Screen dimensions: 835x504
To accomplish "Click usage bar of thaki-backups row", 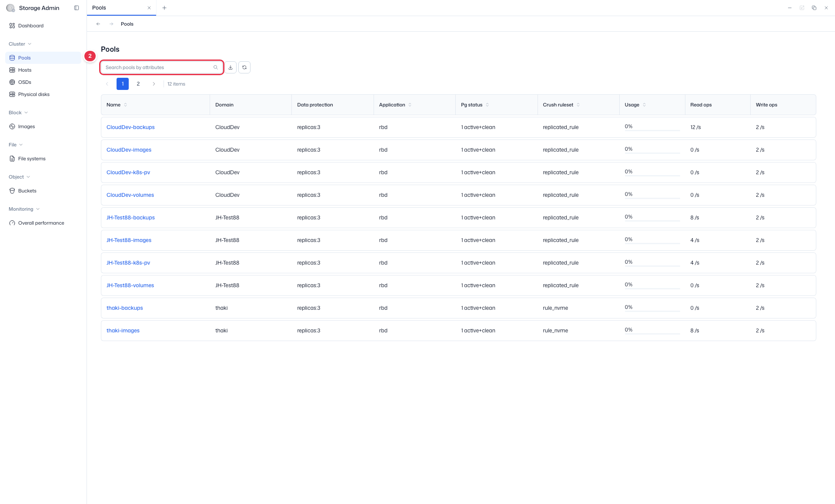I will pyautogui.click(x=652, y=311).
